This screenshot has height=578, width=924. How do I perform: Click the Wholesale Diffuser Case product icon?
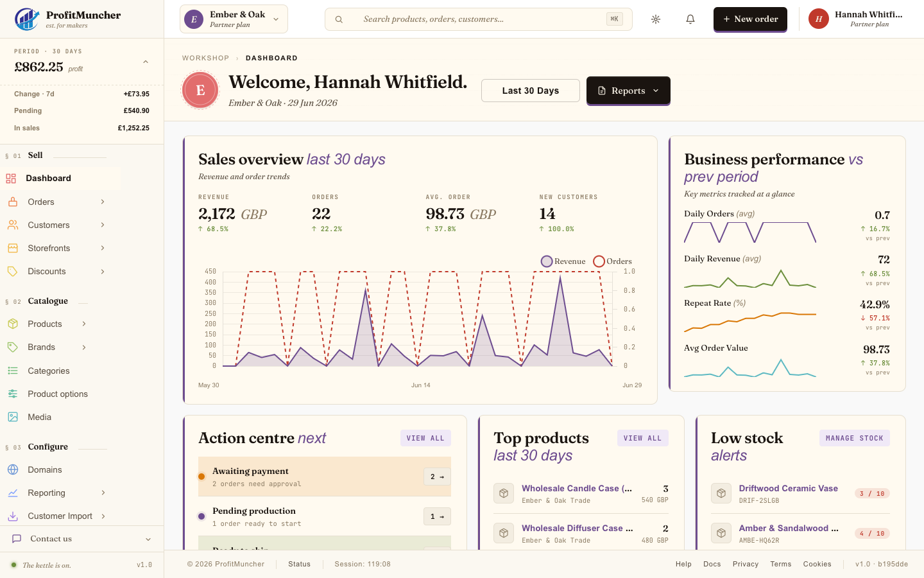[504, 533]
